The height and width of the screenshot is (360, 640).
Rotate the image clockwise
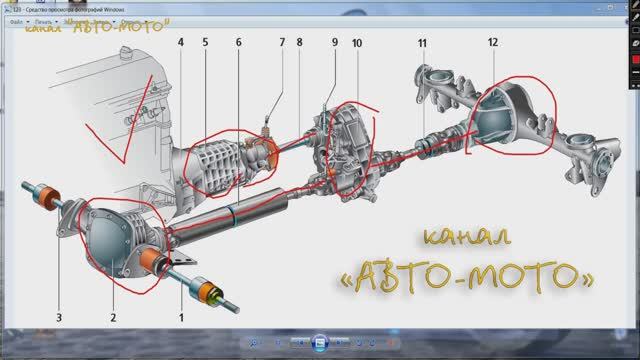coord(372,343)
